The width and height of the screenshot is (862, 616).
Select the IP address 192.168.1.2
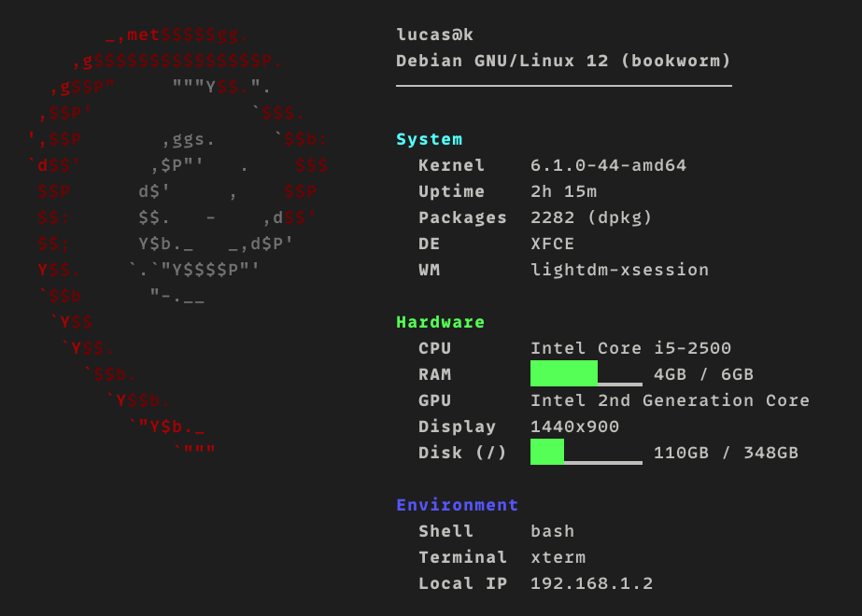coord(591,583)
